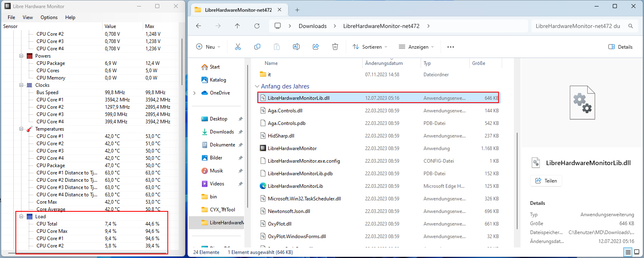The height and width of the screenshot is (258, 644).
Task: Open the Options menu in Libre Hardware Monitor
Action: [x=49, y=17]
